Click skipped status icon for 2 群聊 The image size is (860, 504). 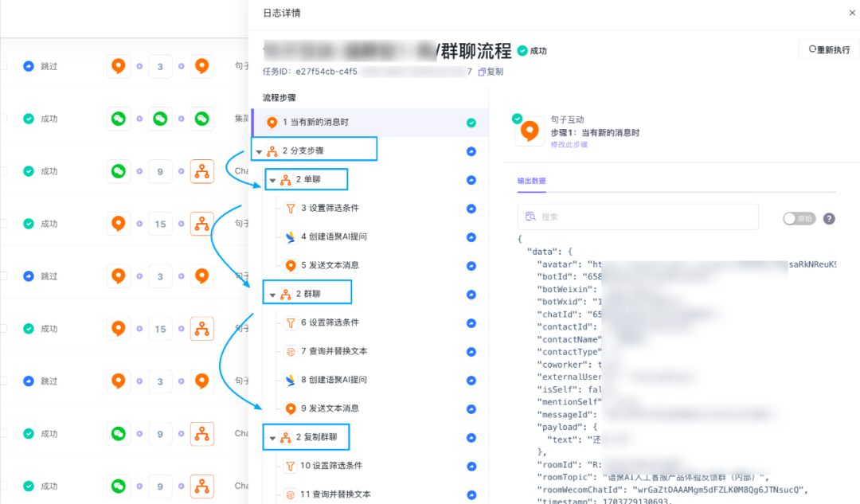click(471, 295)
